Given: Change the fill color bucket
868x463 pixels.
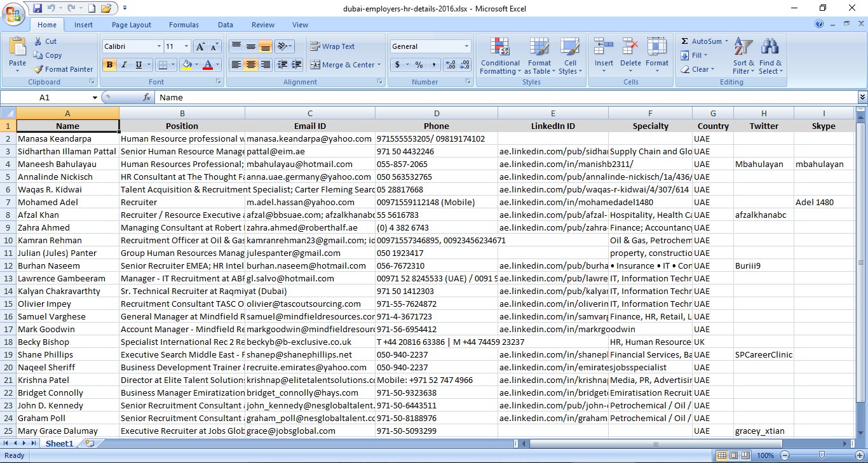Looking at the screenshot, I should coord(186,64).
